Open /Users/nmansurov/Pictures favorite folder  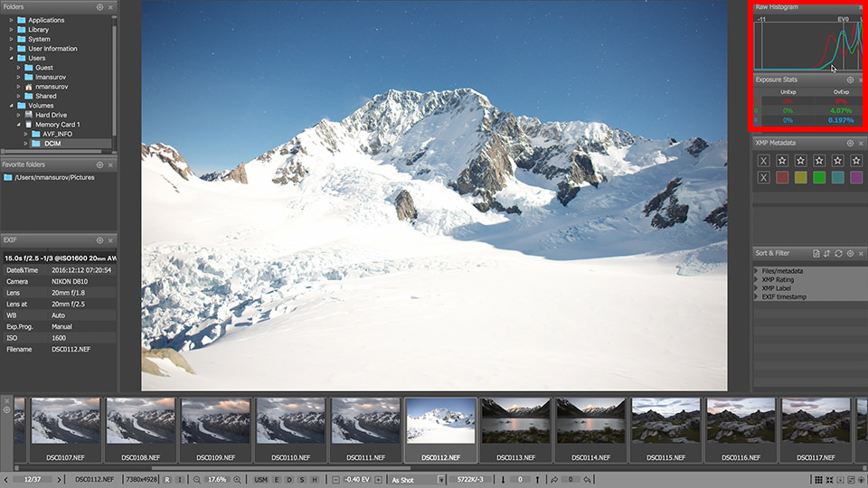tap(54, 178)
